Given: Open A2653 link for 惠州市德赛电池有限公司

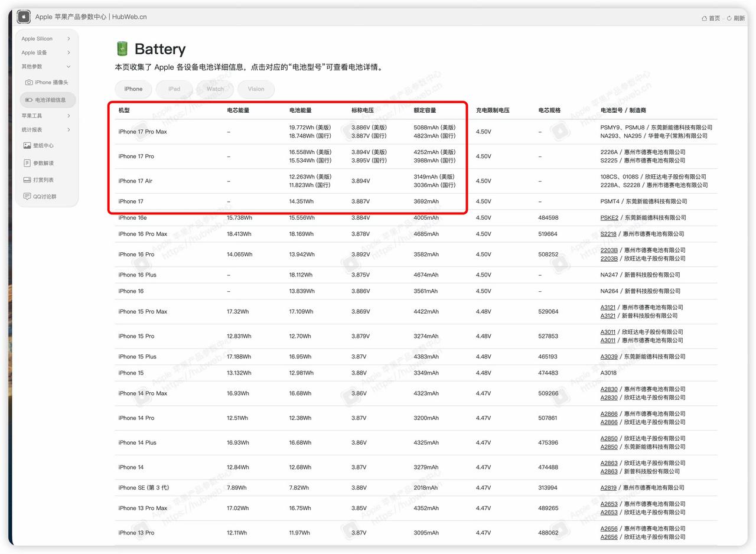Looking at the screenshot, I should click(609, 504).
